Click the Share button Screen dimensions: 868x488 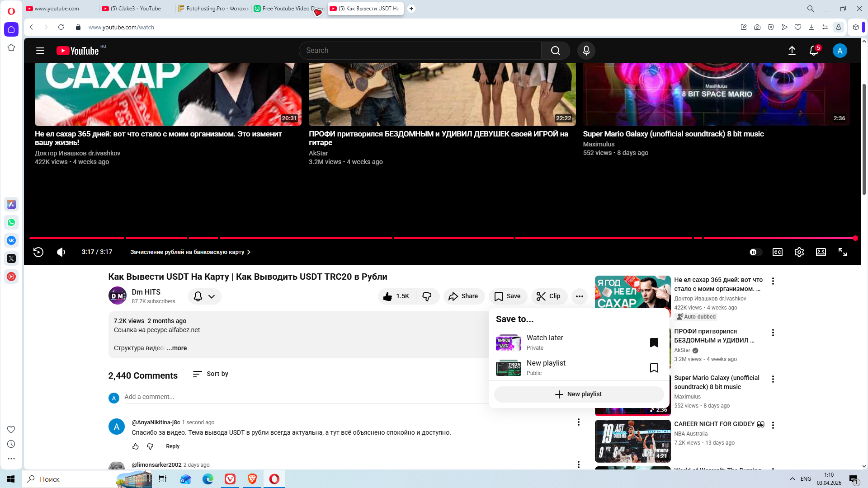[x=463, y=296]
